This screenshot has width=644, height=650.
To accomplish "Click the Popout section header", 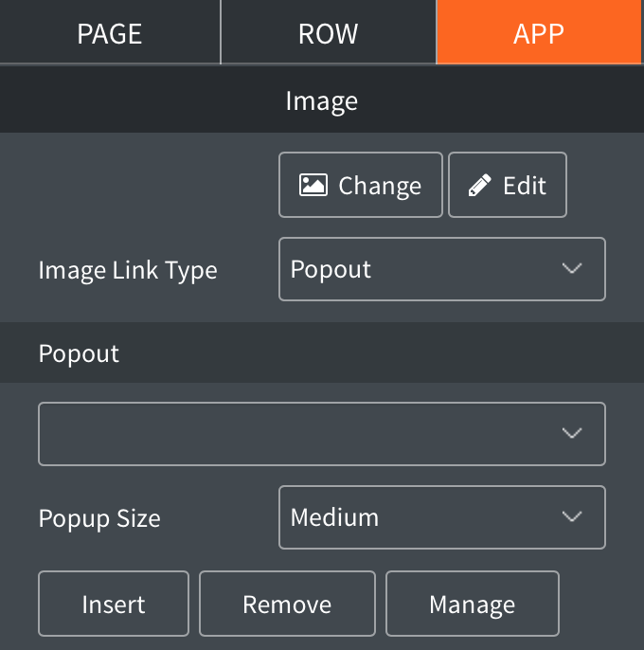I will 80,353.
